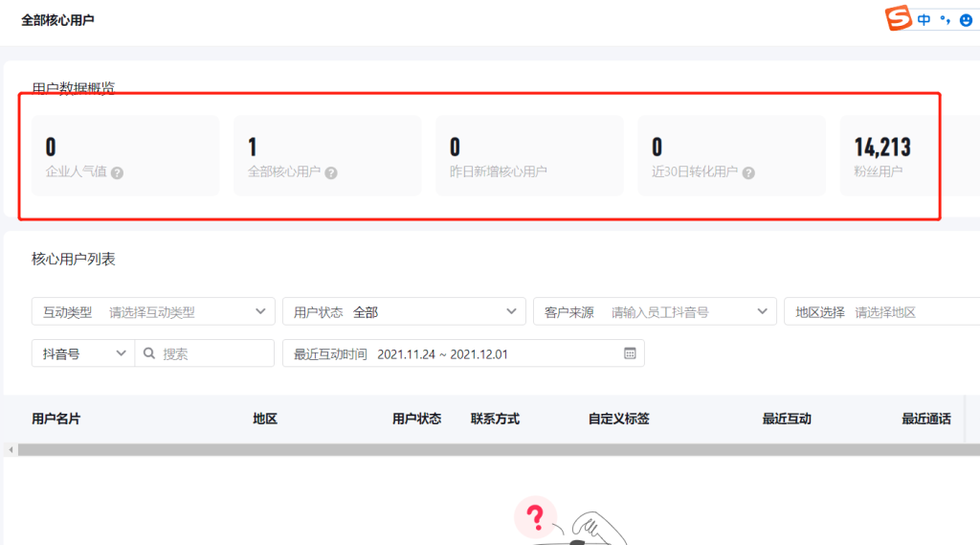Open the 用户状态 dropdown showing 全部
Viewport: 980px width, 545px height.
(x=403, y=312)
